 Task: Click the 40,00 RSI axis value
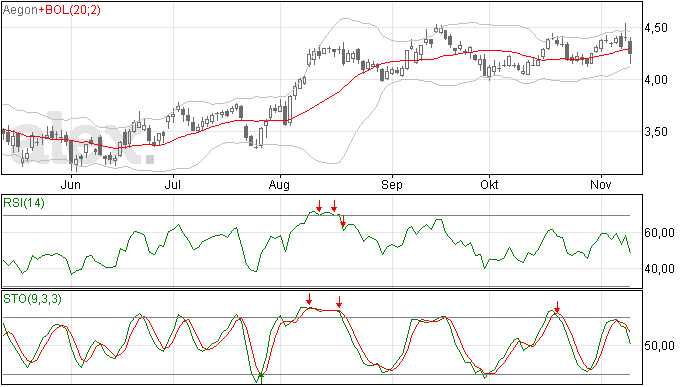659,269
